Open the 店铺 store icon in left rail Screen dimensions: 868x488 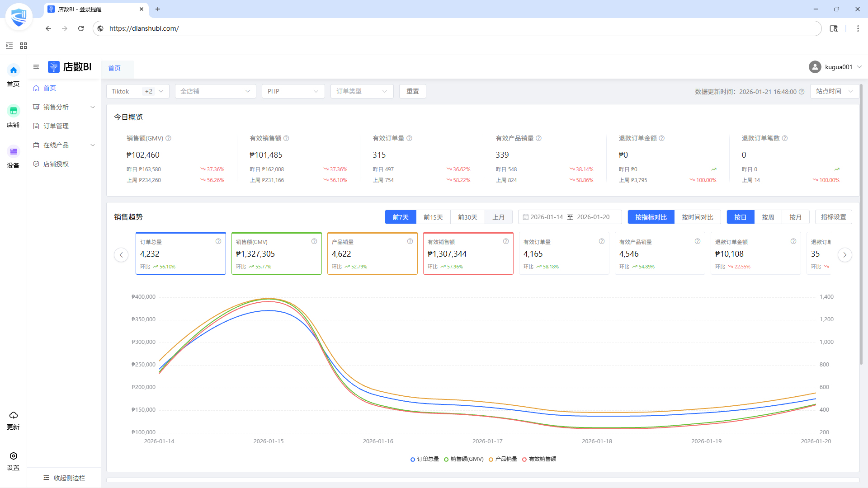13,111
